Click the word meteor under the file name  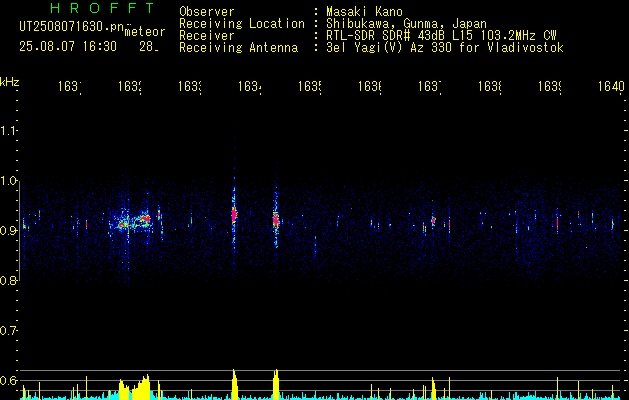click(145, 31)
